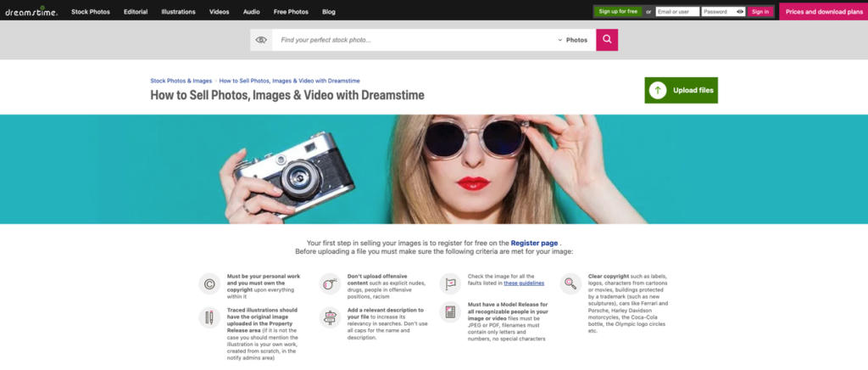
Task: Click the flag icon beside image faults
Action: click(x=451, y=283)
